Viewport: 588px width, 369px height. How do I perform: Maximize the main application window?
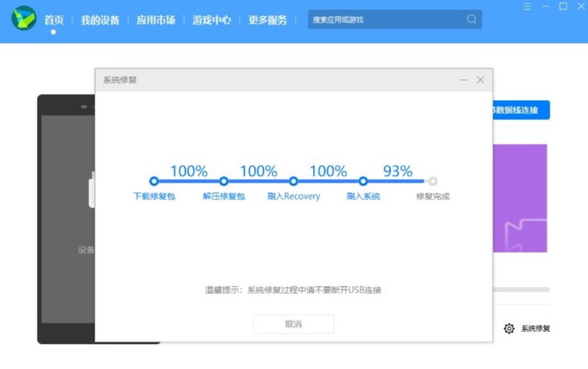click(563, 6)
